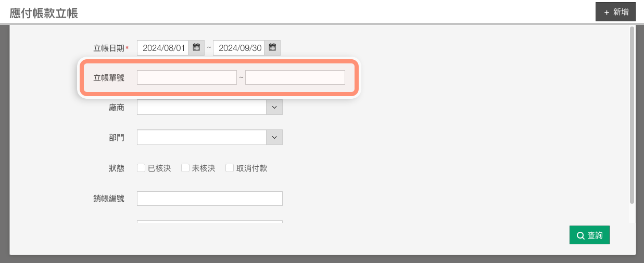Screen dimensions: 644x263
Task: Expand the 廠商 vendor dropdown
Action: tap(274, 107)
